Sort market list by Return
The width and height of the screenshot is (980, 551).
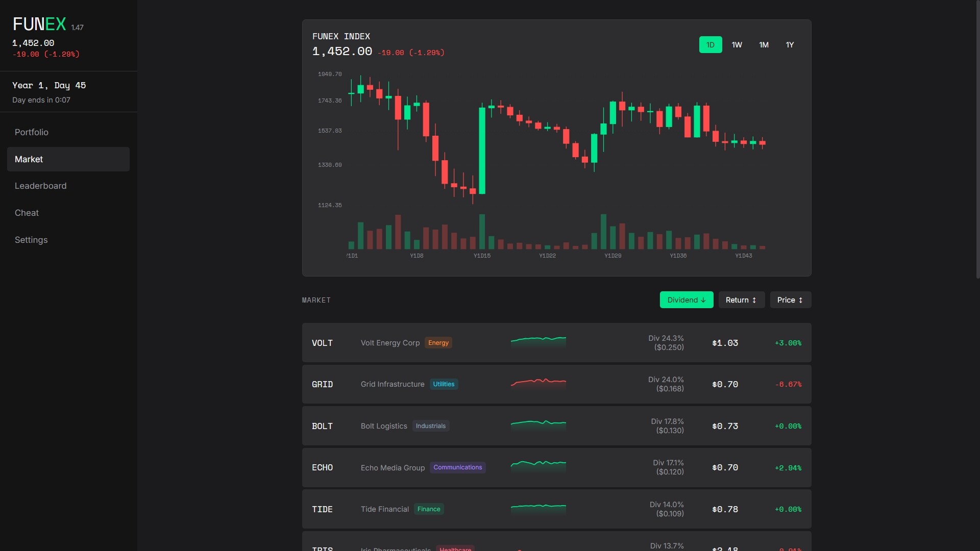(741, 300)
